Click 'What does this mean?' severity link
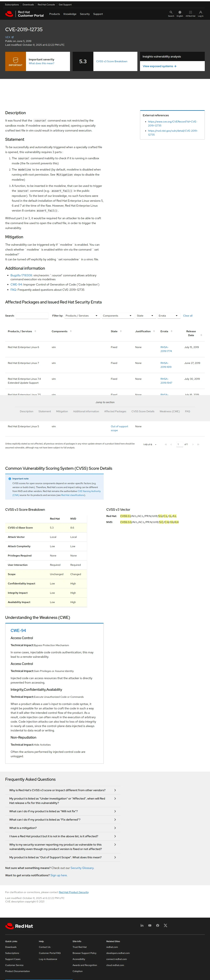Image resolution: width=210 pixels, height=980 pixels. pos(42,64)
